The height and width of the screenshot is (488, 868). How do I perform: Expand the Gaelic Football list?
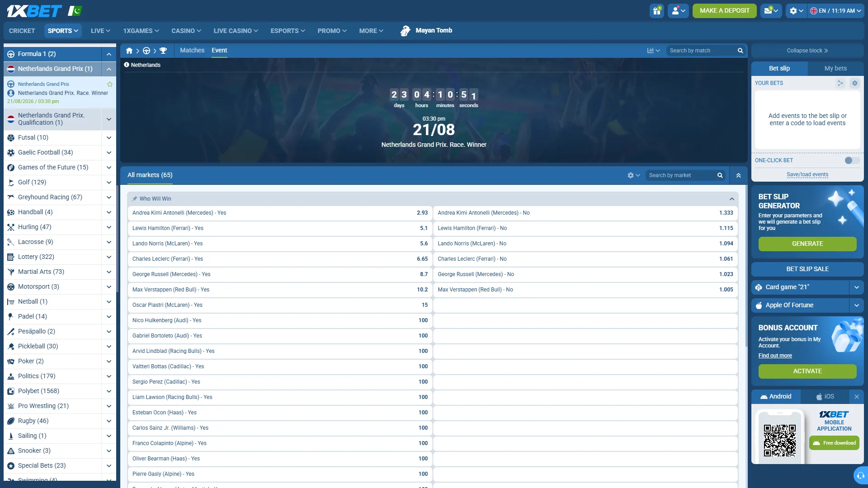(x=109, y=153)
